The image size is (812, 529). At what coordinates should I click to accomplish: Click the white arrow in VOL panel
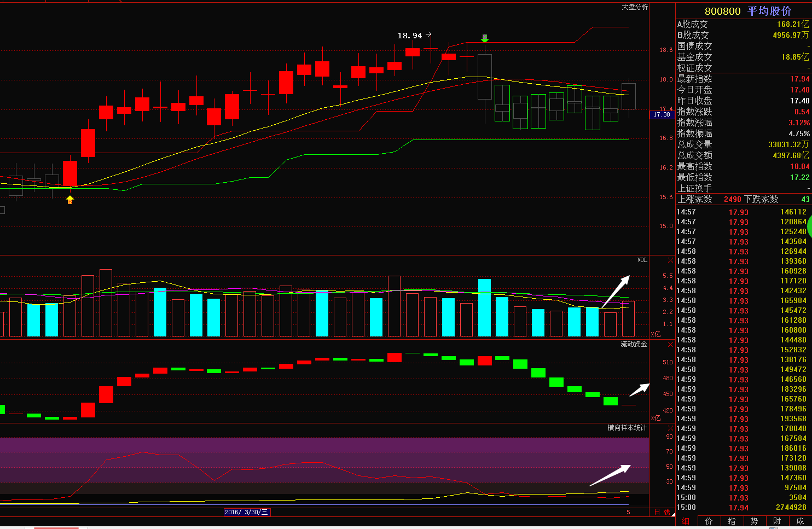616,292
